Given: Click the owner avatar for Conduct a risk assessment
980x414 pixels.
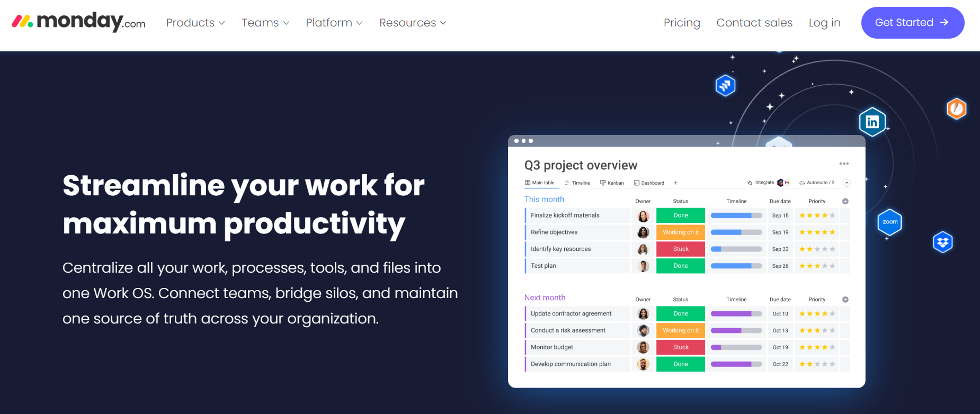Looking at the screenshot, I should coord(643,330).
